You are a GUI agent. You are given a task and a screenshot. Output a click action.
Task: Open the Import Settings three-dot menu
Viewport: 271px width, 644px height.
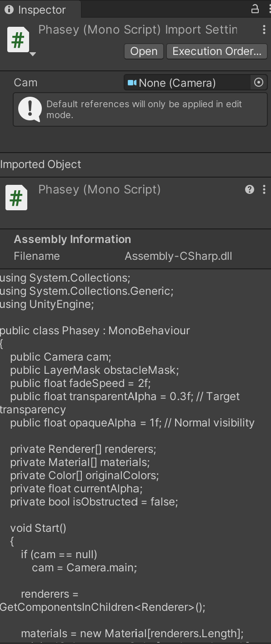pos(264,30)
